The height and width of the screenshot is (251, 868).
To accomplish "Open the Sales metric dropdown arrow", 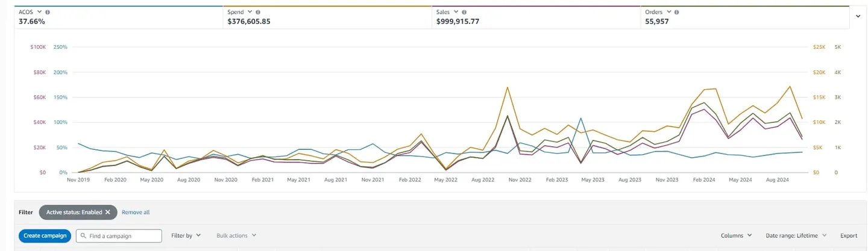I will click(x=456, y=12).
